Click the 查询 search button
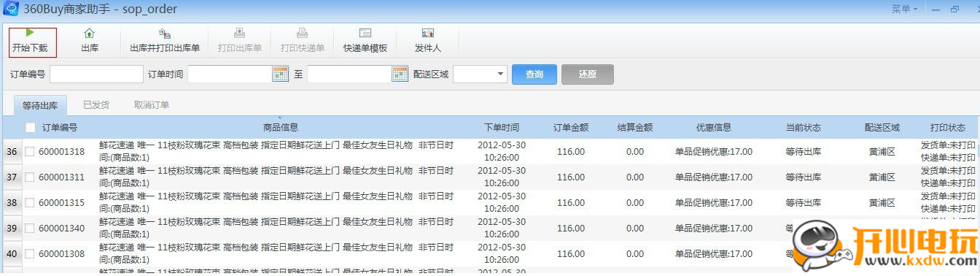 534,74
